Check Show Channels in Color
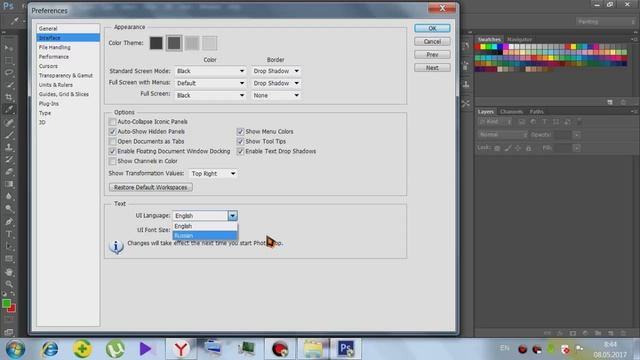640x360 pixels. coord(112,161)
